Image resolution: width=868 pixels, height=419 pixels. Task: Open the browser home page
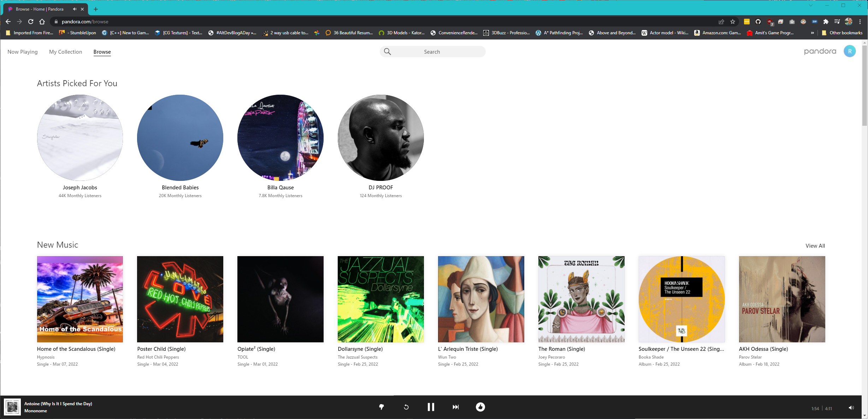pyautogui.click(x=42, y=22)
